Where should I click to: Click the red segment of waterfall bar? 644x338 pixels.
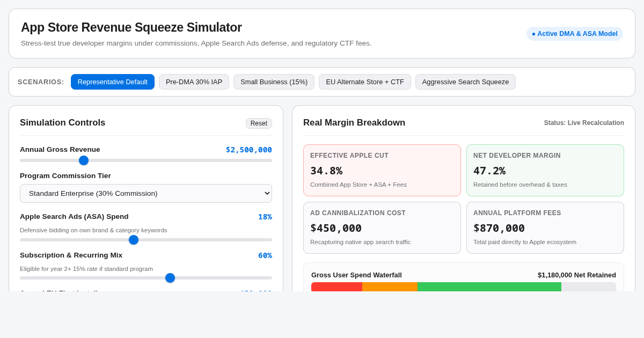click(336, 286)
